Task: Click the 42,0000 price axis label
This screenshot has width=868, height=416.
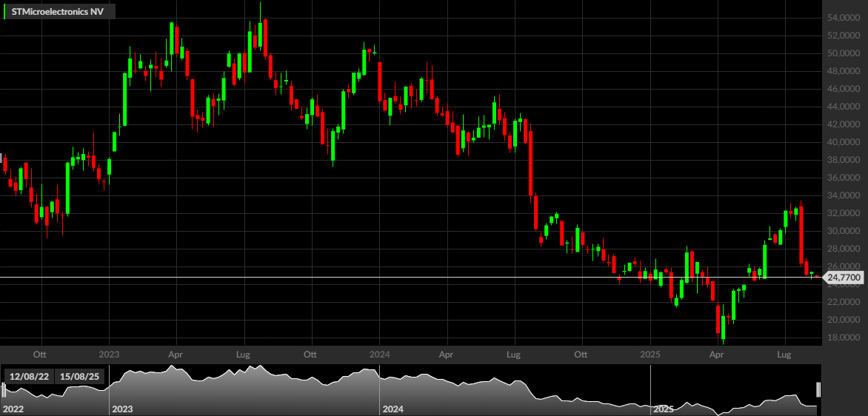Action: click(844, 124)
